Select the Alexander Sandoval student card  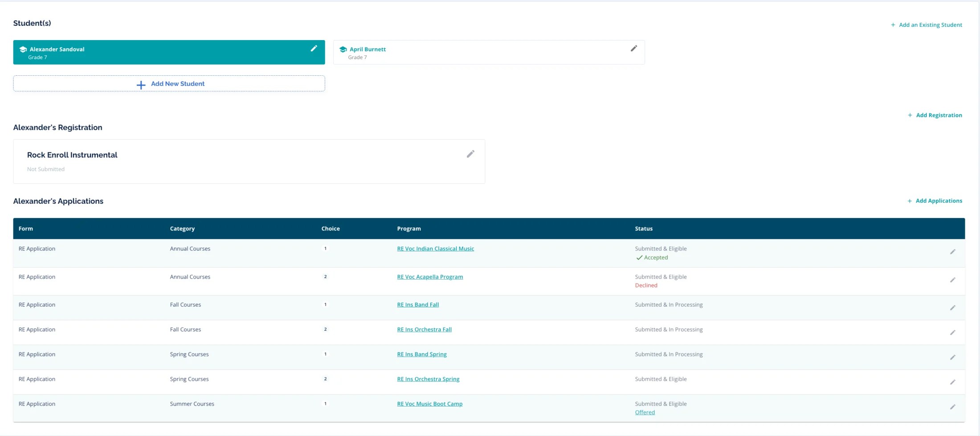[169, 52]
